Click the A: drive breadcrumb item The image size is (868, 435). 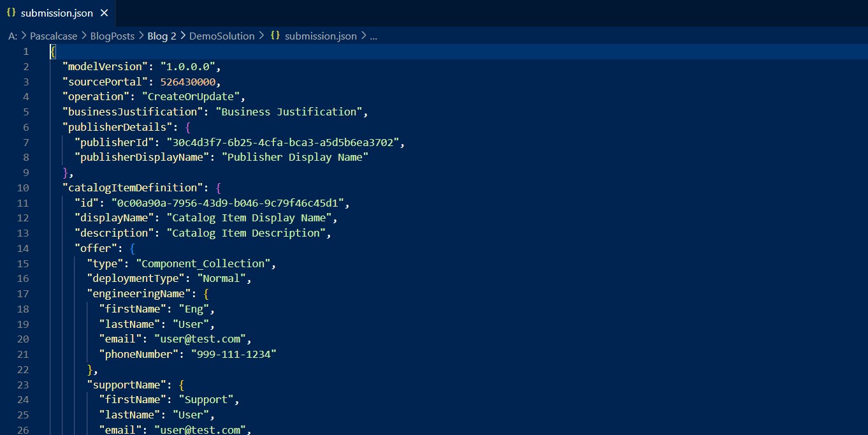pos(13,36)
